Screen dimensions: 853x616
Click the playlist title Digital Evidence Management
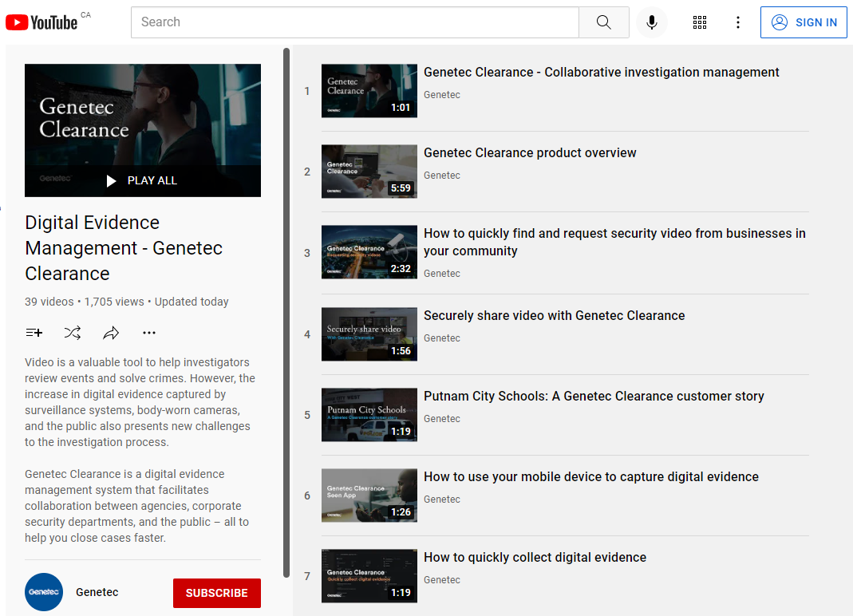124,248
